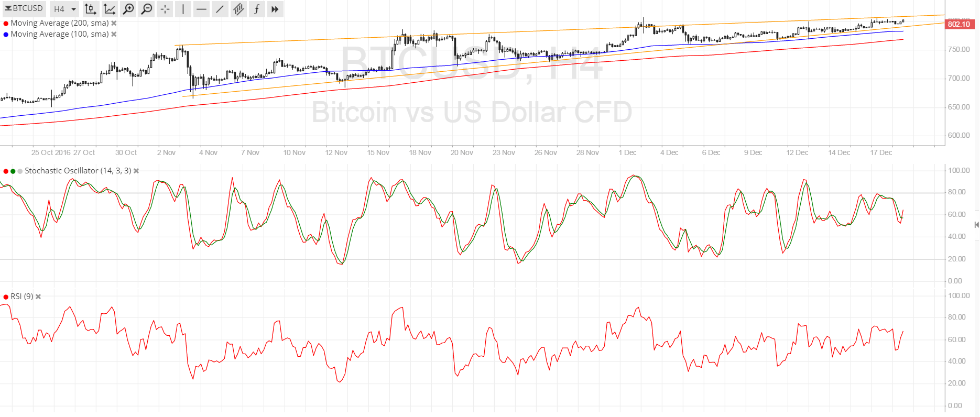Open the candlestick chart type menu
The width and height of the screenshot is (980, 417).
pos(90,9)
